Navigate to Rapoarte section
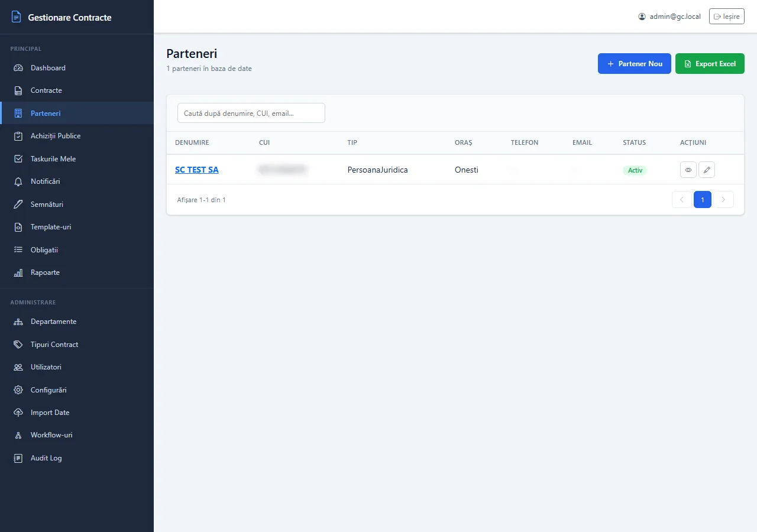 [77, 273]
